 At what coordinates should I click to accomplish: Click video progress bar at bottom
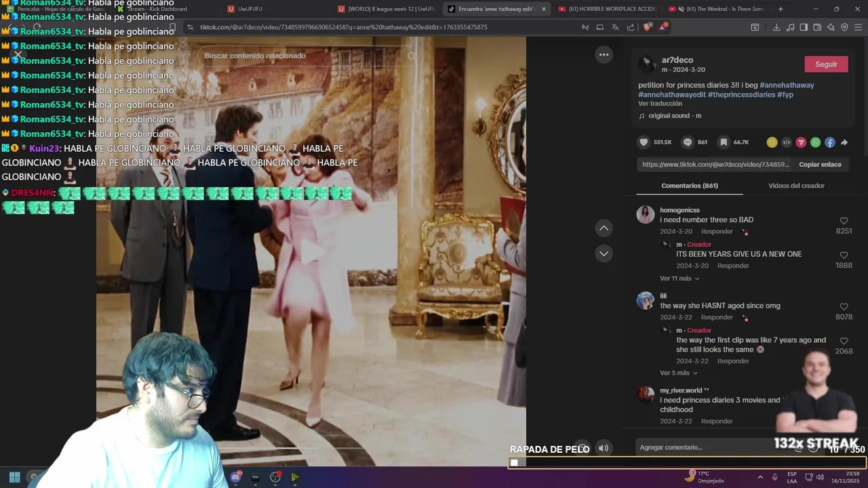coord(311,448)
